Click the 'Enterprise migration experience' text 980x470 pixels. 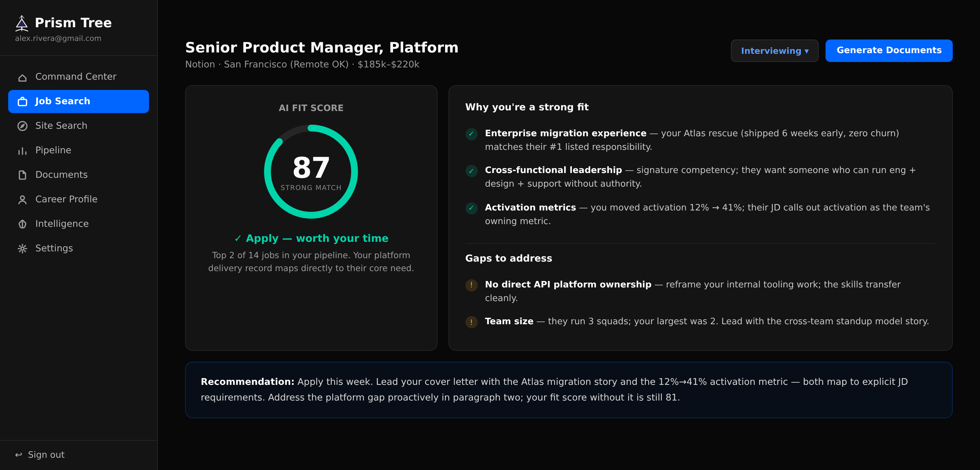(x=565, y=133)
